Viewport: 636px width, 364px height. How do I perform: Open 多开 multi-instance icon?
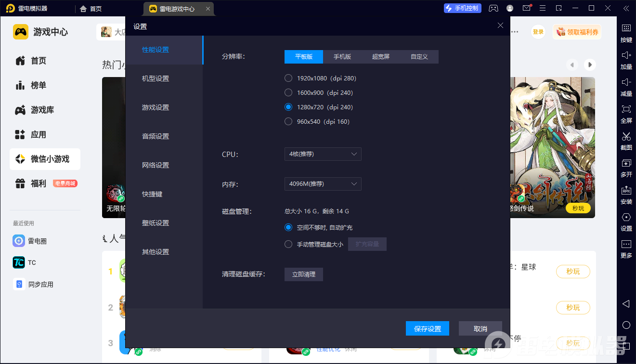pyautogui.click(x=626, y=163)
